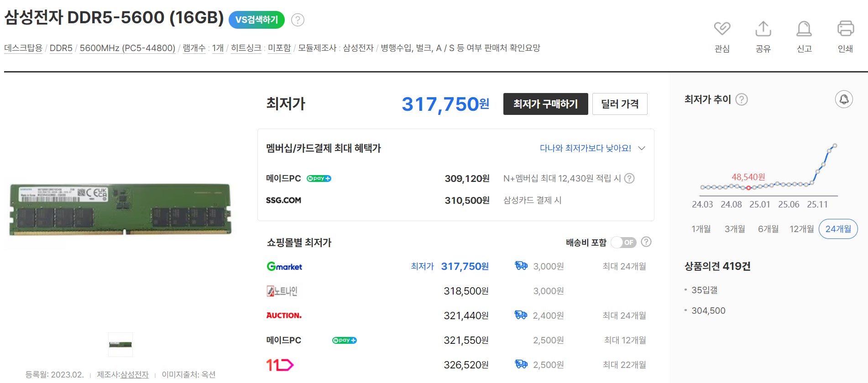Open help icon next to VS검색하기
The image size is (868, 383).
point(298,20)
